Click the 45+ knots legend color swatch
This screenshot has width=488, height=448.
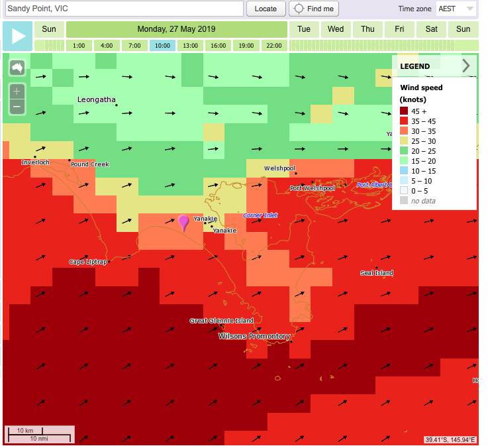click(x=404, y=111)
